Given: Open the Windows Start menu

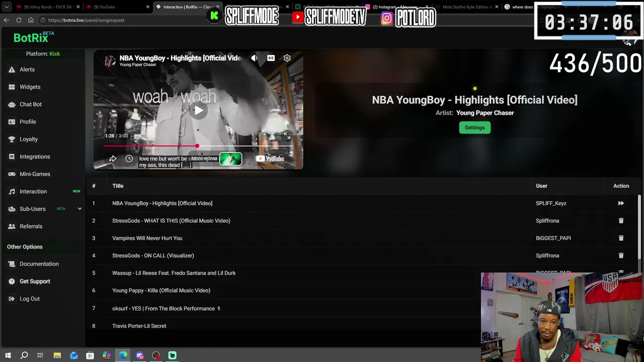Looking at the screenshot, I should [8, 355].
